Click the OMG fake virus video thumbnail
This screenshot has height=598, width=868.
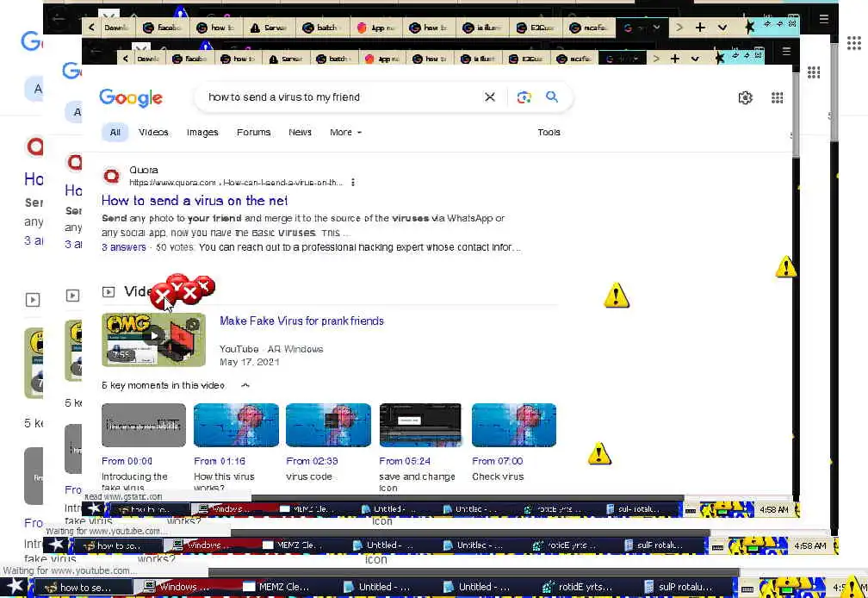pyautogui.click(x=153, y=340)
